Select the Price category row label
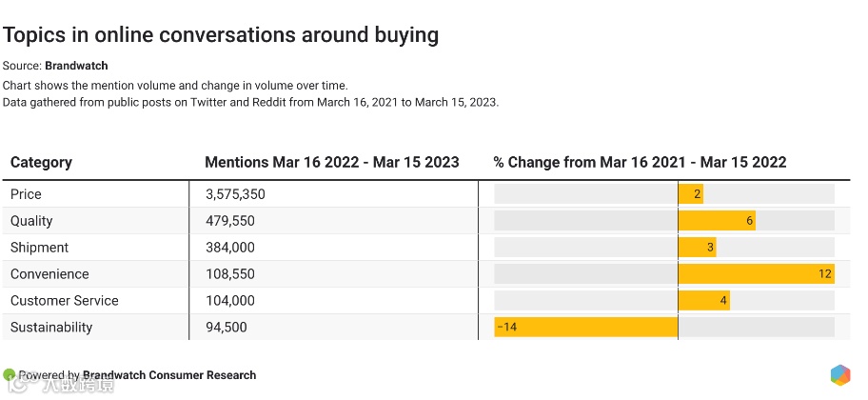The width and height of the screenshot is (868, 400). (x=26, y=194)
